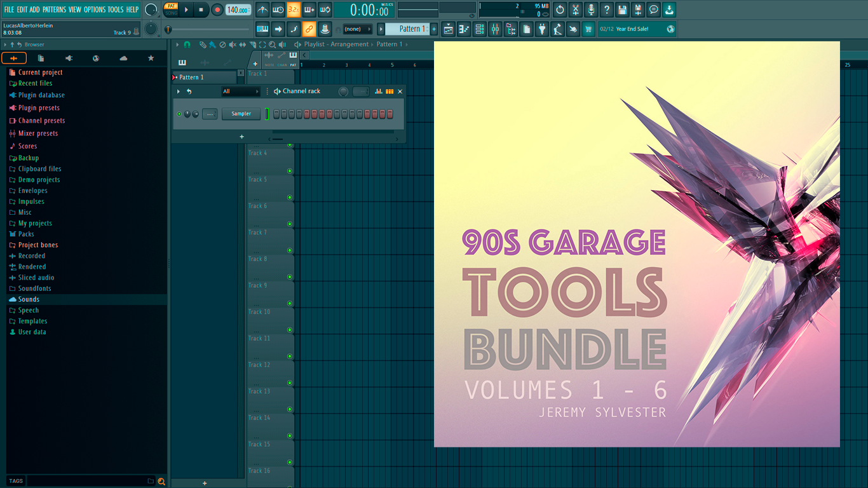Open the channel rack options arrow menu
This screenshot has height=488, width=868.
pos(179,91)
